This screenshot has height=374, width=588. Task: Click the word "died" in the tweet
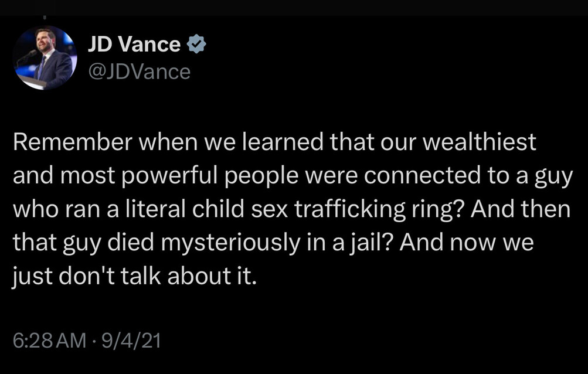(131, 243)
